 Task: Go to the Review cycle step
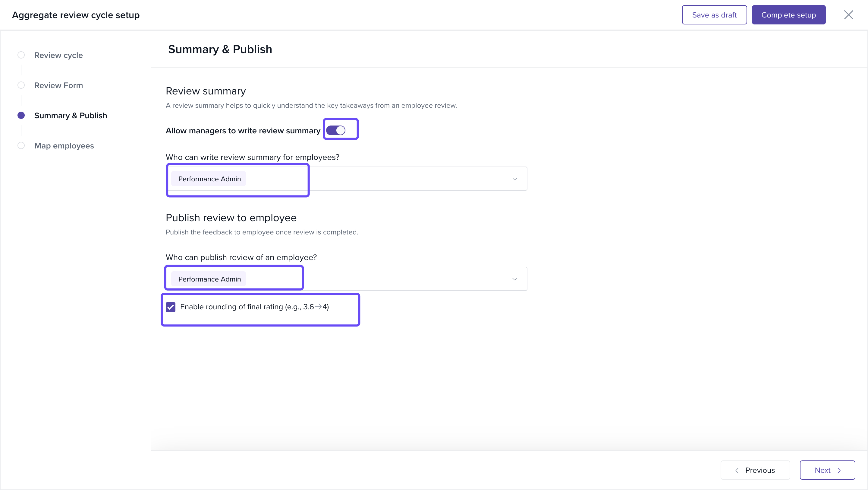click(58, 55)
